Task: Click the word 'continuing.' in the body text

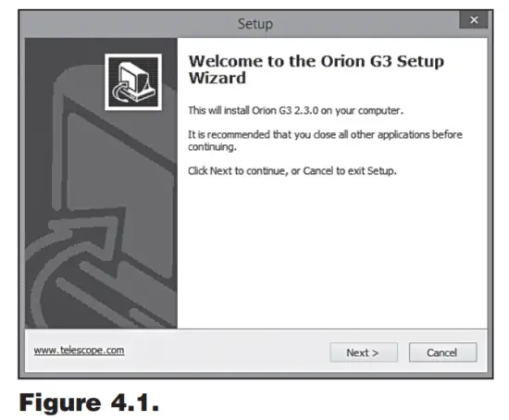Action: [212, 147]
